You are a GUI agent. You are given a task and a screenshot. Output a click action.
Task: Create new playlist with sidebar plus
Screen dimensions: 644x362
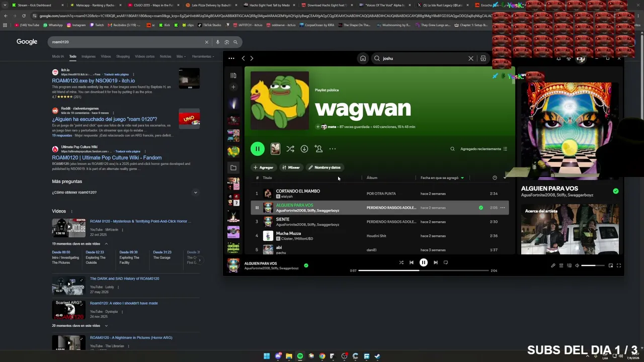(233, 87)
